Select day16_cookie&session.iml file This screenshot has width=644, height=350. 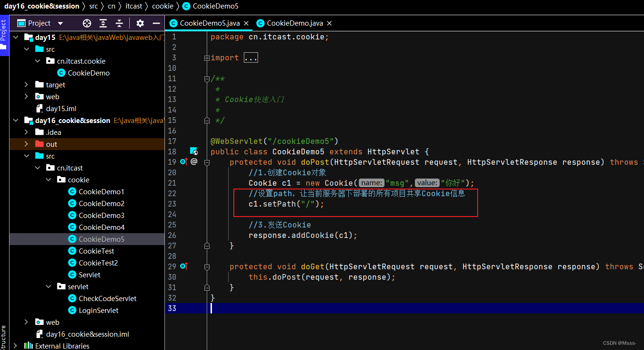coord(87,334)
